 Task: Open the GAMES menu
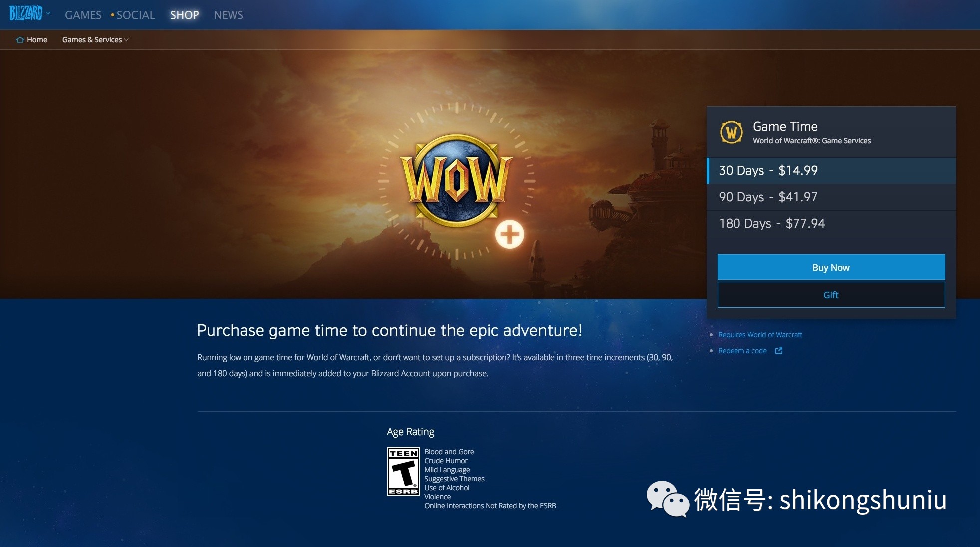pos(83,15)
